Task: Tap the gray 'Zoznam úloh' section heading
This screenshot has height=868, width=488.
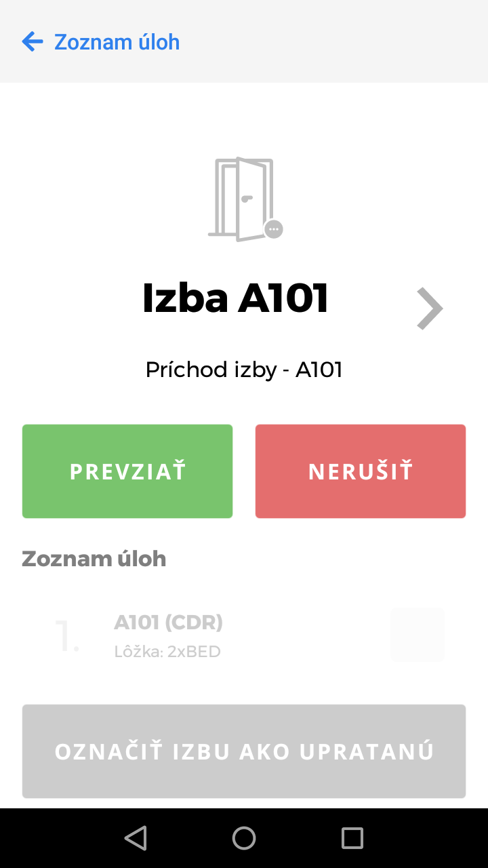Action: [94, 559]
